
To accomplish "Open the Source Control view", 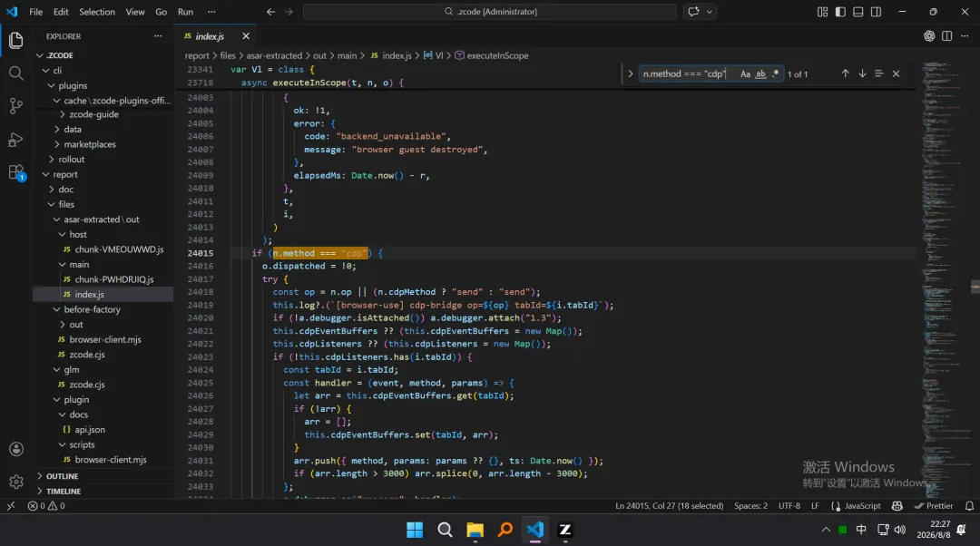I will tap(16, 106).
